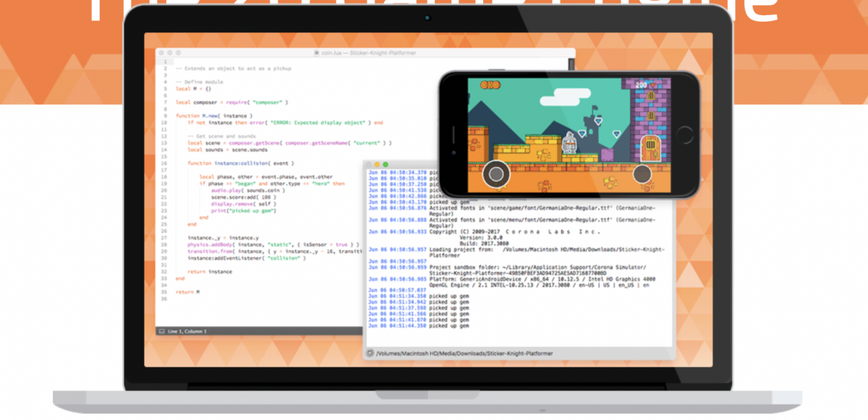Click line number 9 in editor gutter

(x=166, y=115)
